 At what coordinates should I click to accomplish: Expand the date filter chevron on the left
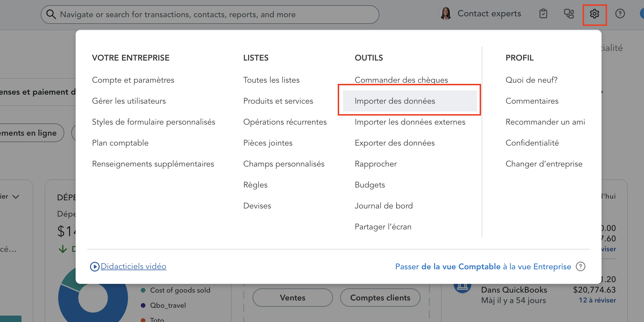pyautogui.click(x=16, y=197)
